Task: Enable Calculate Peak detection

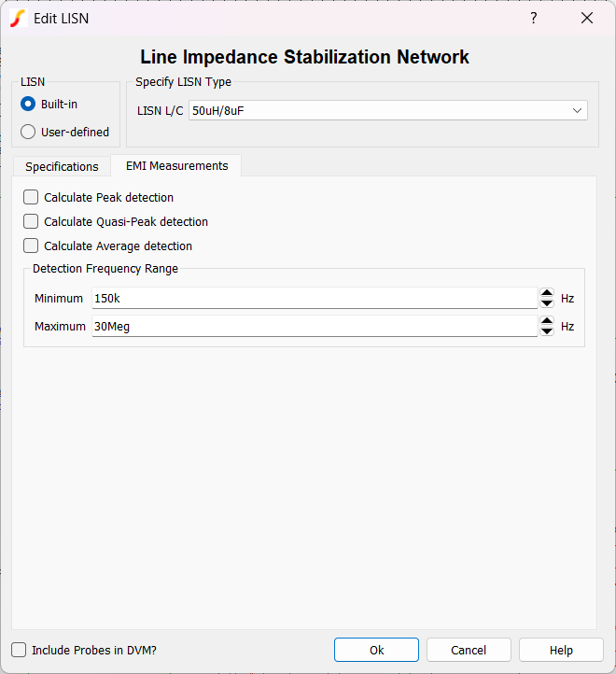Action: (31, 198)
